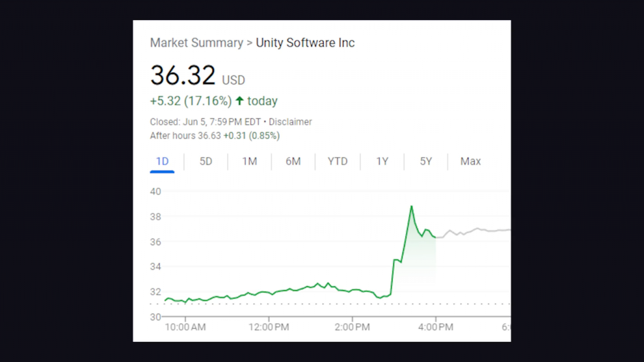Click the 10:00 AM axis label

185,327
